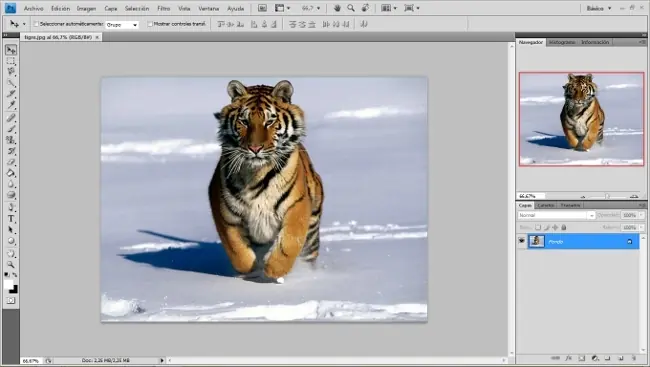Screen dimensions: 650x367
Task: Select the Paint Bucket tool
Action: (11, 173)
